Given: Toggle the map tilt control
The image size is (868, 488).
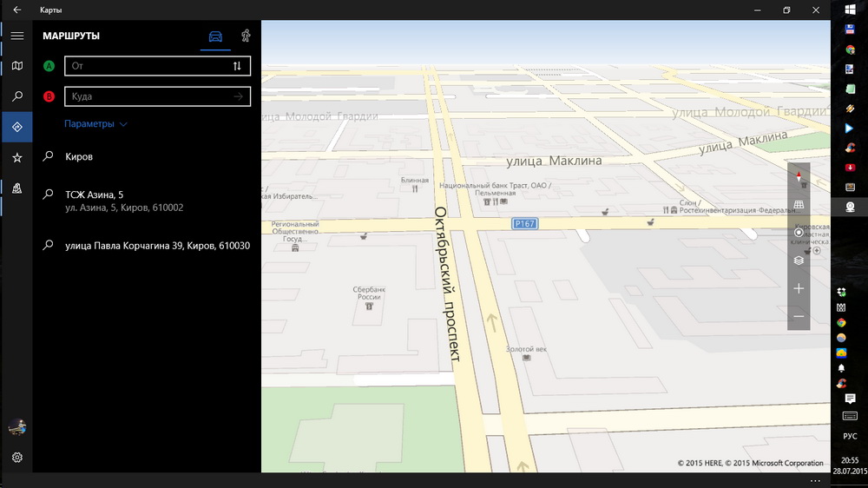Looking at the screenshot, I should coord(799,204).
